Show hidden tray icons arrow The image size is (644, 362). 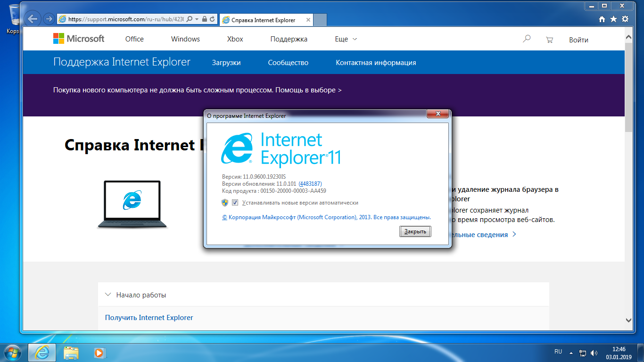click(571, 353)
